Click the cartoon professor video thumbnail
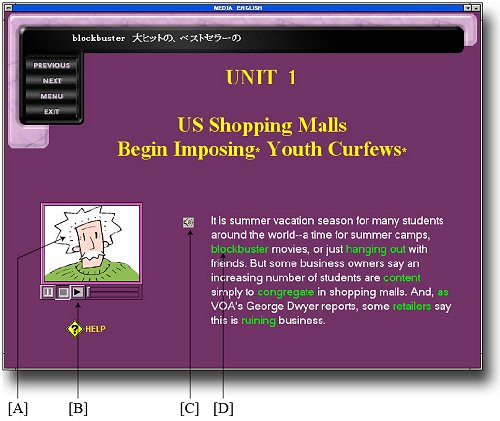500x421 pixels. 92,243
